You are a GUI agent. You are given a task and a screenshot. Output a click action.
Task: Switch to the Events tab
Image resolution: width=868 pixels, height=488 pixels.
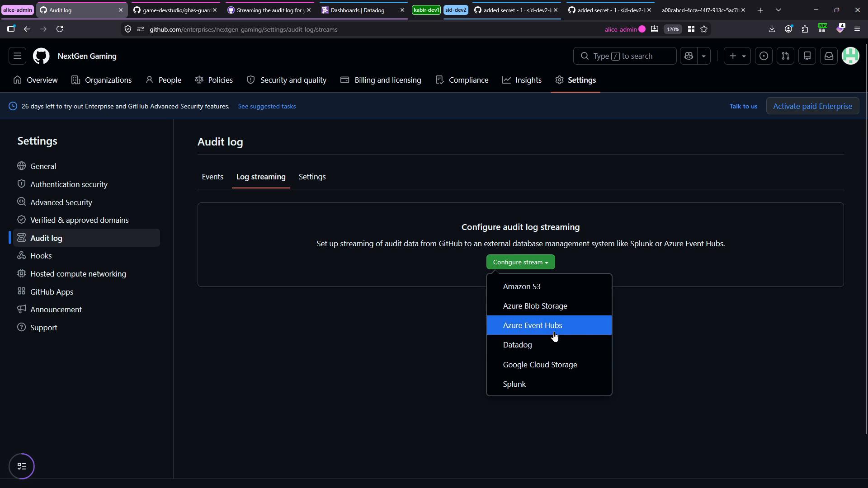pos(212,177)
